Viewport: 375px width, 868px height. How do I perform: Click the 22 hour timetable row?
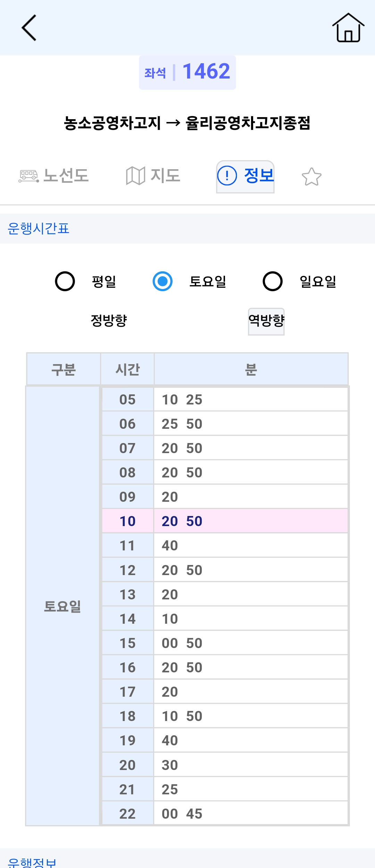[225, 813]
